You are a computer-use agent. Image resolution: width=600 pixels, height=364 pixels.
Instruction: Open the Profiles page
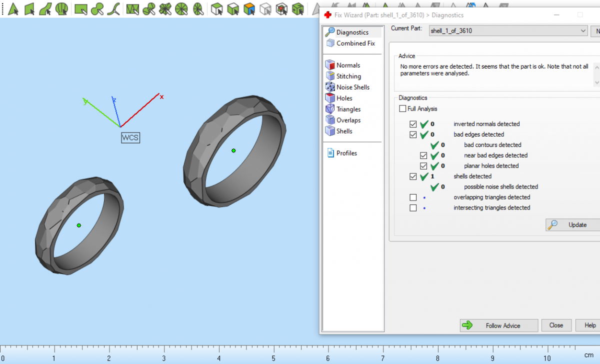(x=346, y=153)
